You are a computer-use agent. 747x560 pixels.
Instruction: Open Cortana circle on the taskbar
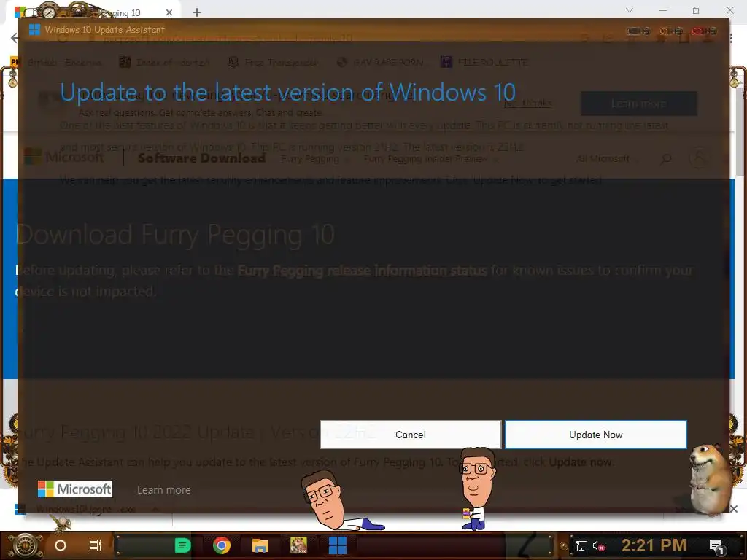[61, 545]
